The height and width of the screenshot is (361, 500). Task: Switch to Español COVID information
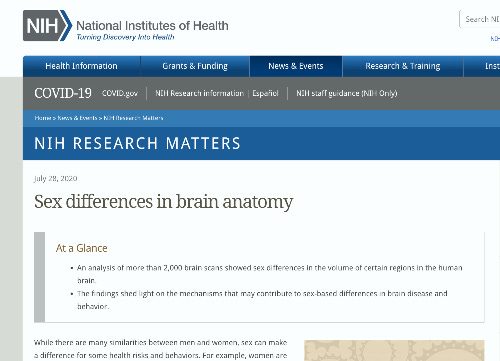(x=265, y=93)
